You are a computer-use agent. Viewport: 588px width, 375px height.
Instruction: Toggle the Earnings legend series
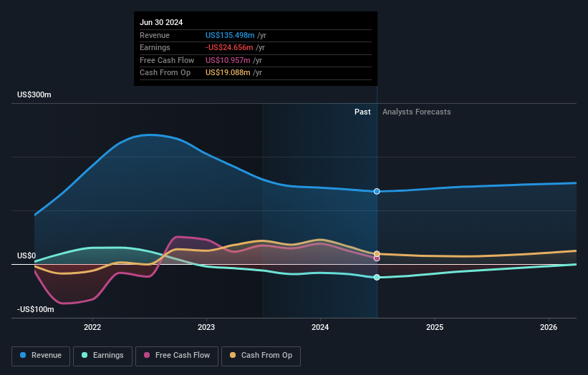102,356
